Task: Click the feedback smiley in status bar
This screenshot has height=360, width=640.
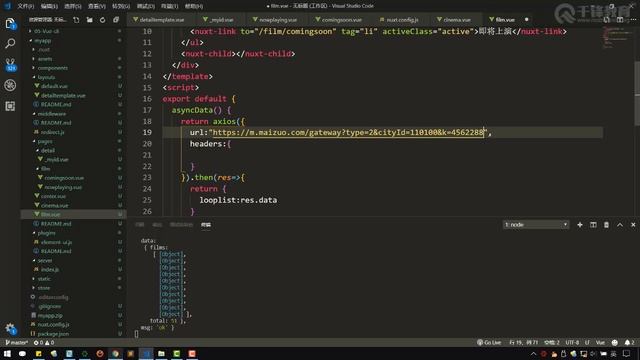Action: [615, 342]
